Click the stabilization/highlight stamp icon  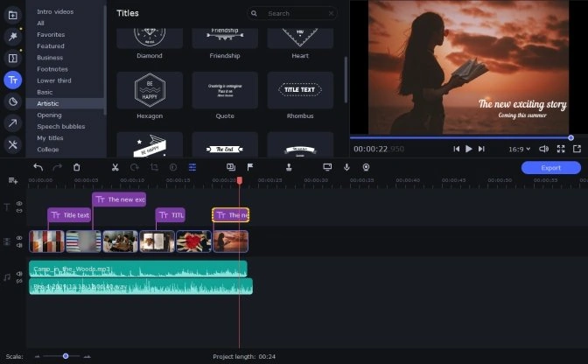coord(289,167)
